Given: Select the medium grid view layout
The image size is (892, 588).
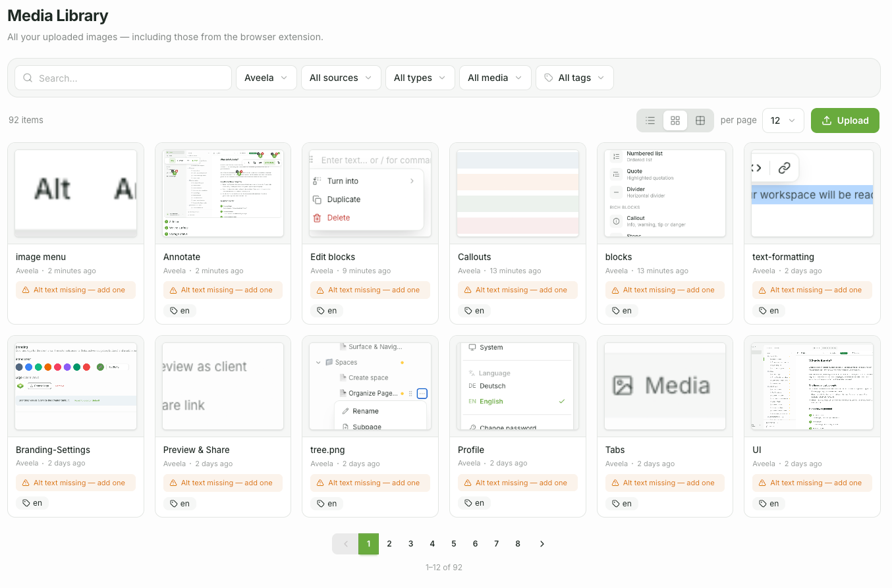Looking at the screenshot, I should point(675,120).
